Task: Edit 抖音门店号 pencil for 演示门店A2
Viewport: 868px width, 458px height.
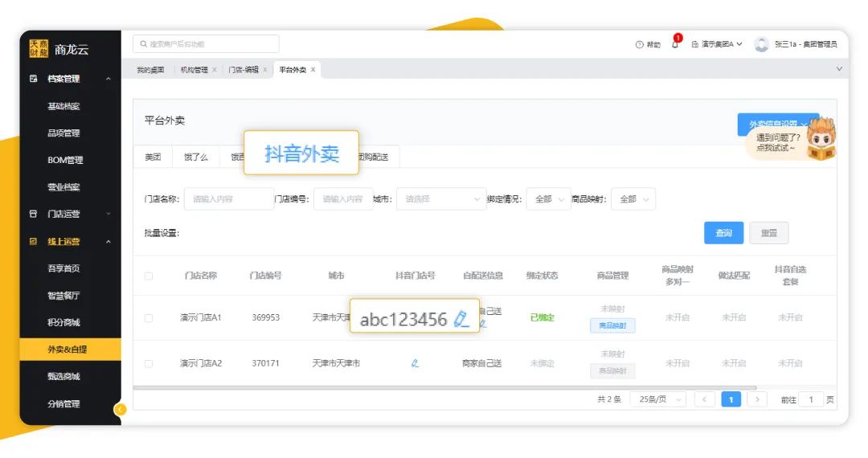Action: 415,363
